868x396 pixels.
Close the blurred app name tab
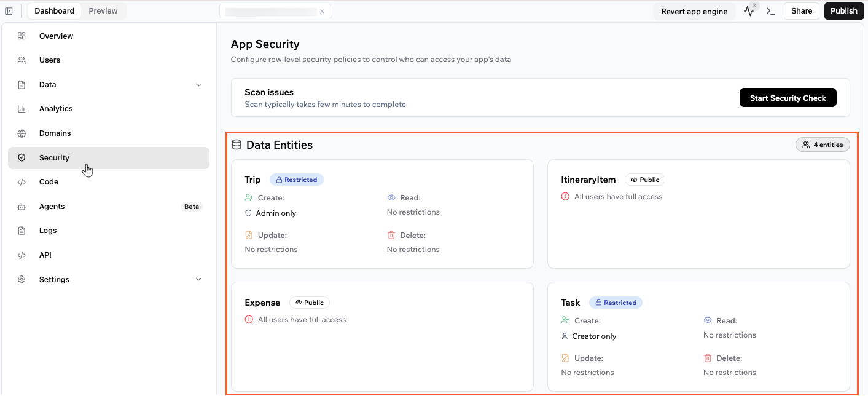pyautogui.click(x=322, y=11)
